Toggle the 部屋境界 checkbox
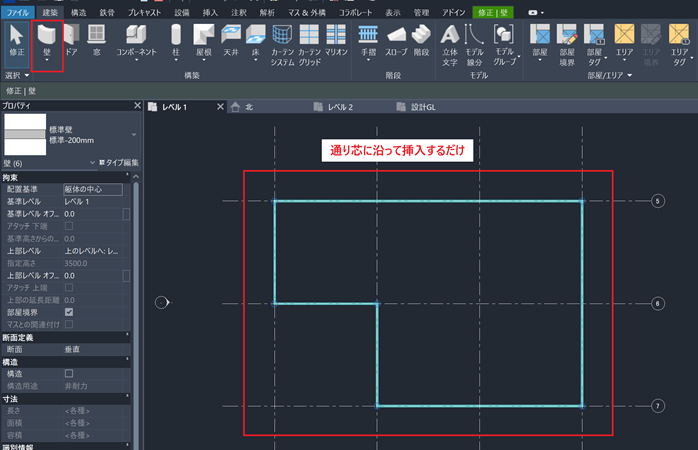This screenshot has width=698, height=450. (x=69, y=311)
